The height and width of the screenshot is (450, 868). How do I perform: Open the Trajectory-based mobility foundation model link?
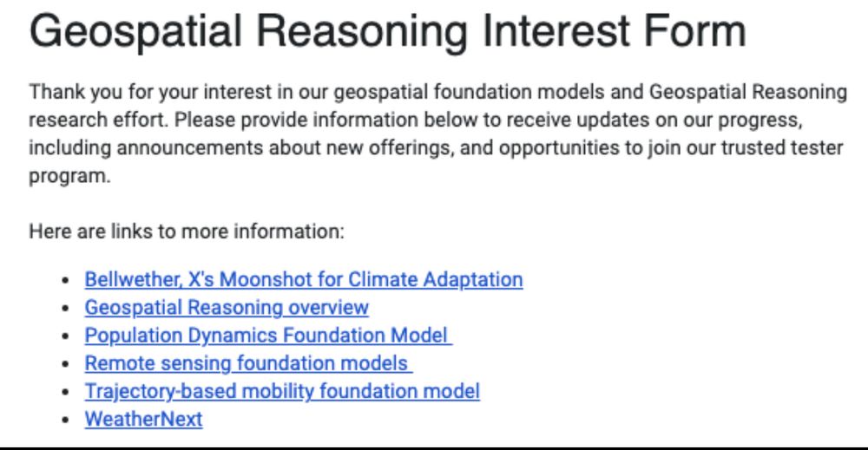pyautogui.click(x=282, y=391)
